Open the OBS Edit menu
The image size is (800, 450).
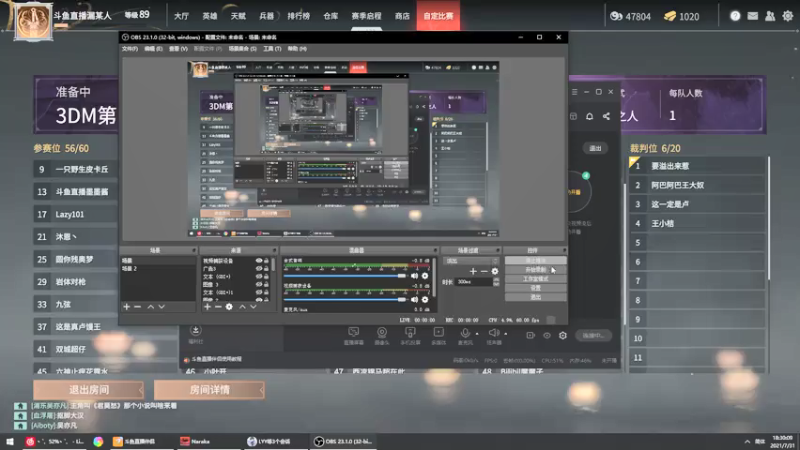153,49
